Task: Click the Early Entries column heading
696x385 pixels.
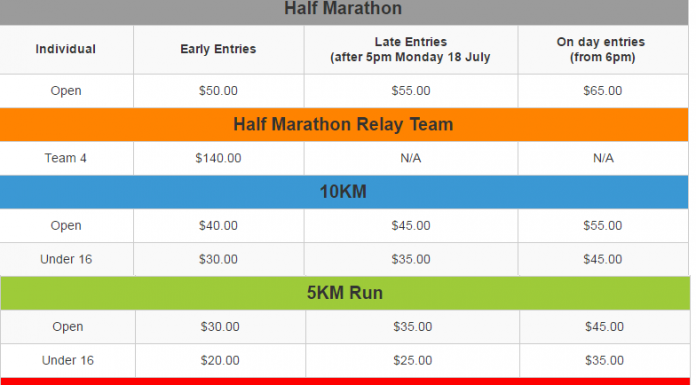Action: 218,49
